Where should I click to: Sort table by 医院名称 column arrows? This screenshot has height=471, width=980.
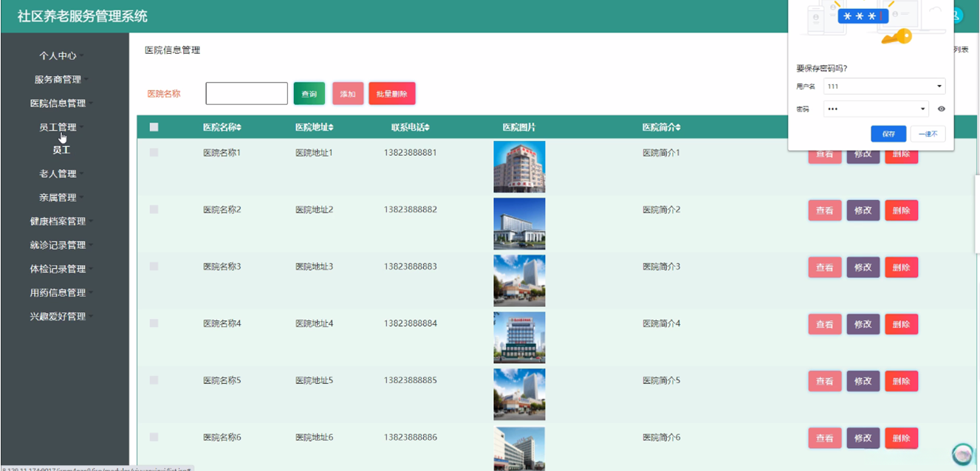click(x=239, y=128)
